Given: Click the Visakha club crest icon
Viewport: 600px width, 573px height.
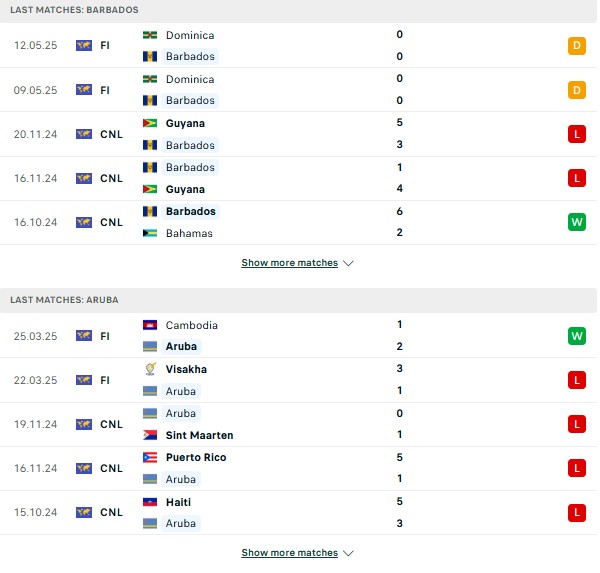Looking at the screenshot, I should 150,369.
